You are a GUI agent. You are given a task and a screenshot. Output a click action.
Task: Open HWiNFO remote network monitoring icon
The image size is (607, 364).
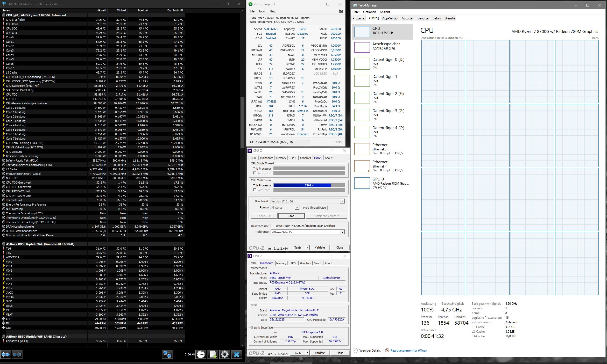[167, 354]
